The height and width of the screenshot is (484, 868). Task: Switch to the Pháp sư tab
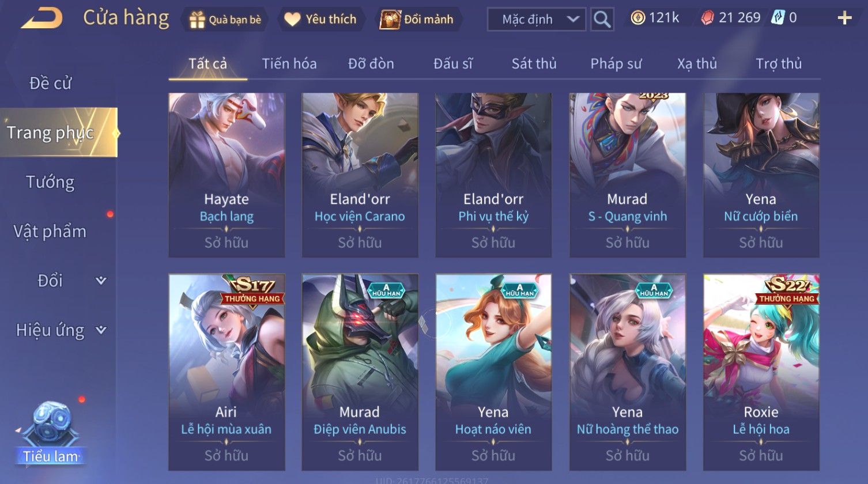coord(616,64)
